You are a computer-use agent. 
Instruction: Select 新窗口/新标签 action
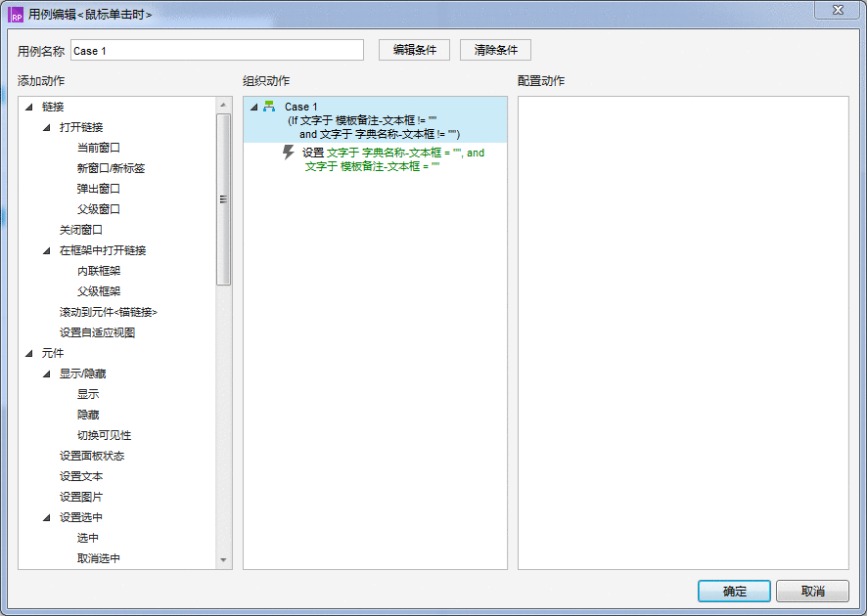coord(112,168)
